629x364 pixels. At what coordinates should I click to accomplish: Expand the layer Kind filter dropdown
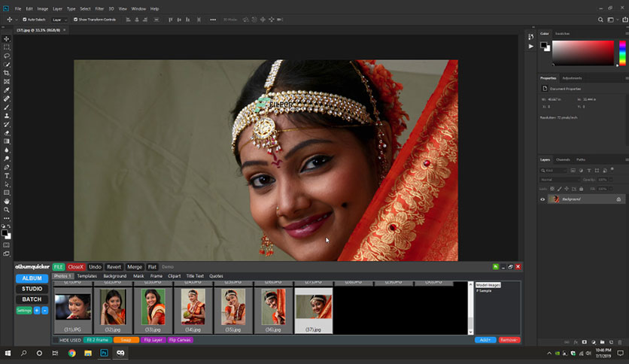pyautogui.click(x=554, y=171)
